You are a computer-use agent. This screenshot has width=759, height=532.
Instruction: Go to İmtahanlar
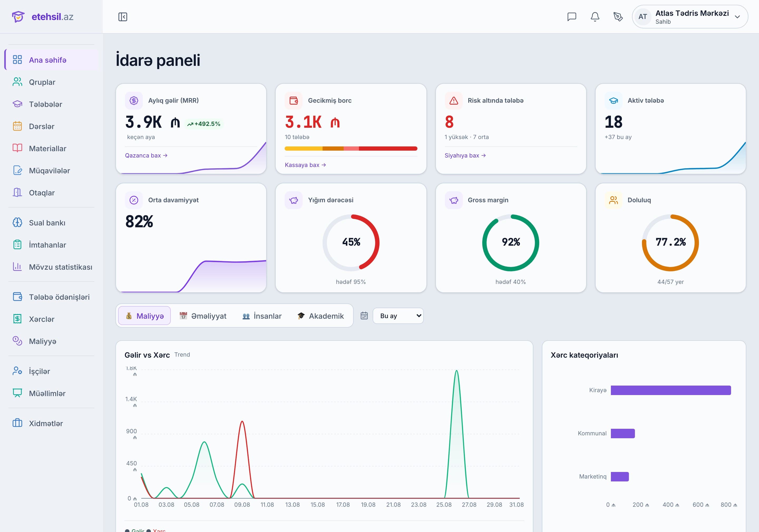[x=52, y=245]
